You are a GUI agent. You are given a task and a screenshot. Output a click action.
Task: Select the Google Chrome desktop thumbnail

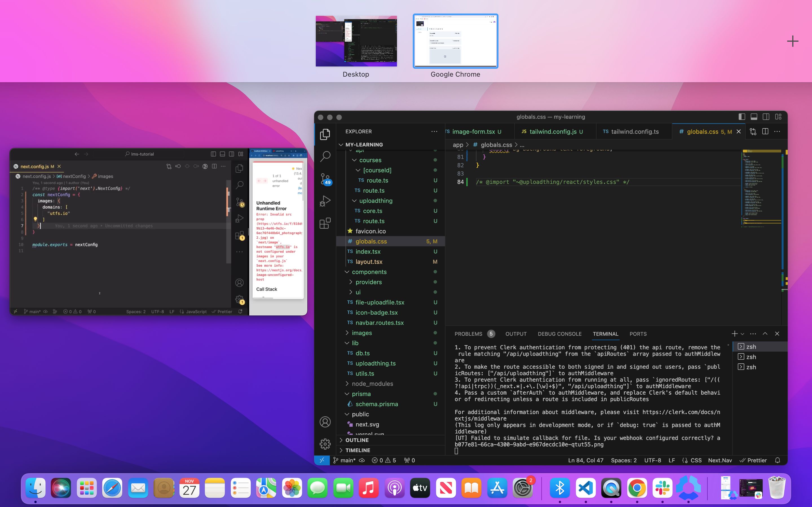(x=455, y=41)
